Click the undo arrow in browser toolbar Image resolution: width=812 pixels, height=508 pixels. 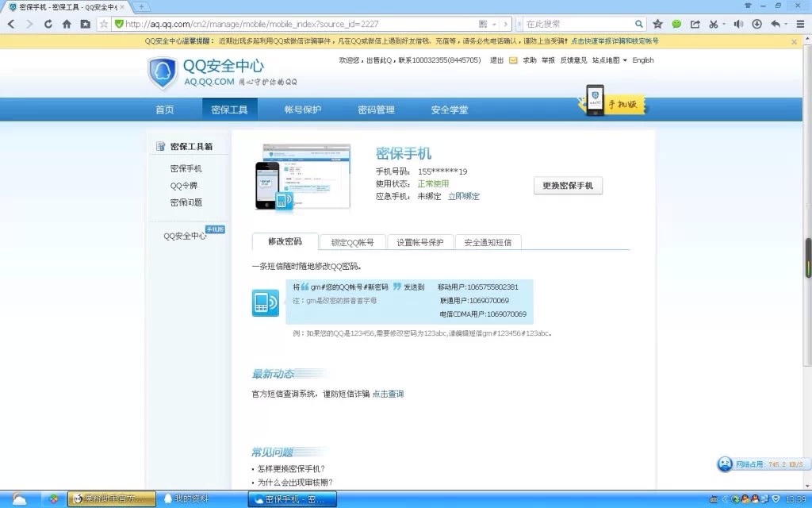pyautogui.click(x=776, y=24)
